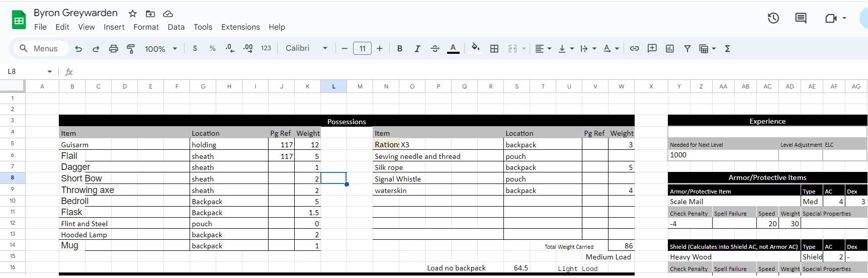Select the Scale Mail cell
This screenshot has width=868, height=278.
click(734, 202)
